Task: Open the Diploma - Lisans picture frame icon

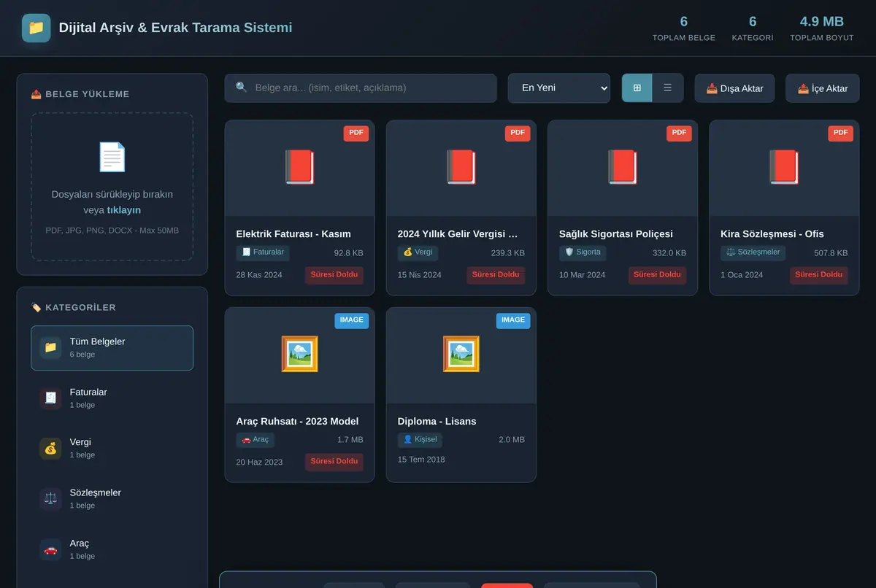Action: pos(461,354)
